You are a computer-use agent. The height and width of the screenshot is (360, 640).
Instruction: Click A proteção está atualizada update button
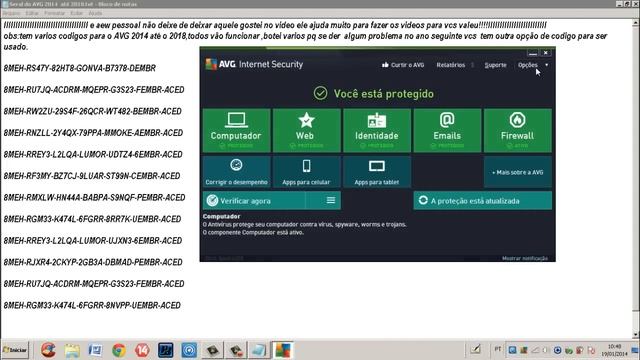click(x=482, y=200)
